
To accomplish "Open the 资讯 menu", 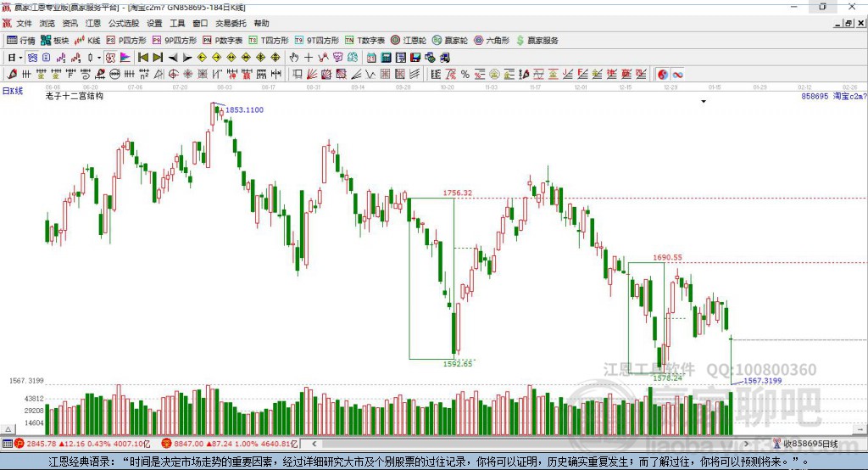I will [70, 23].
